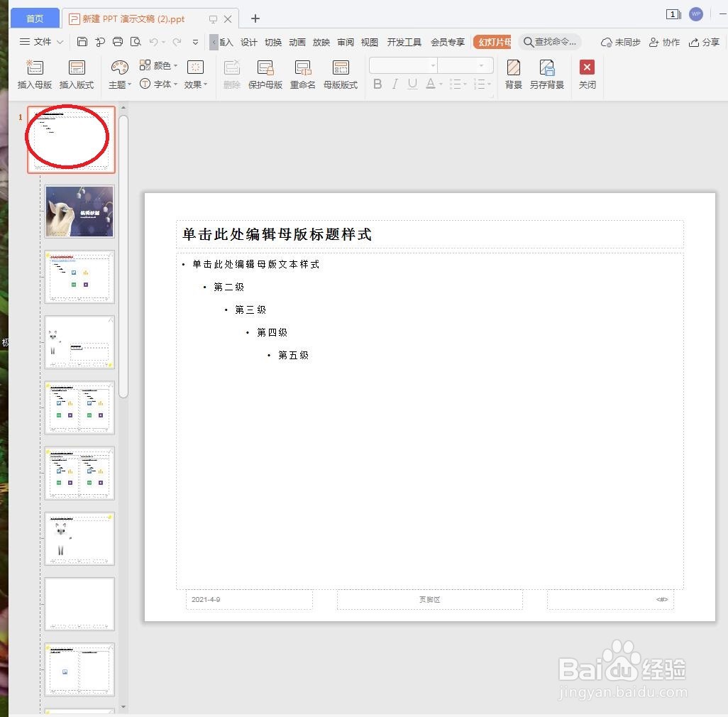This screenshot has height=717, width=728.
Task: Click the footer placeholder 页脚区
Action: click(429, 600)
